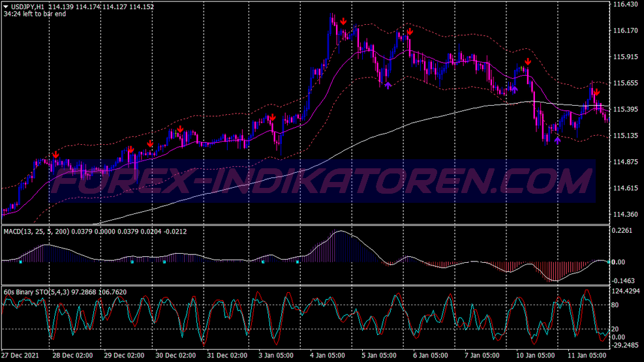Click the -29.2485 stochastic scale value

coord(624,345)
